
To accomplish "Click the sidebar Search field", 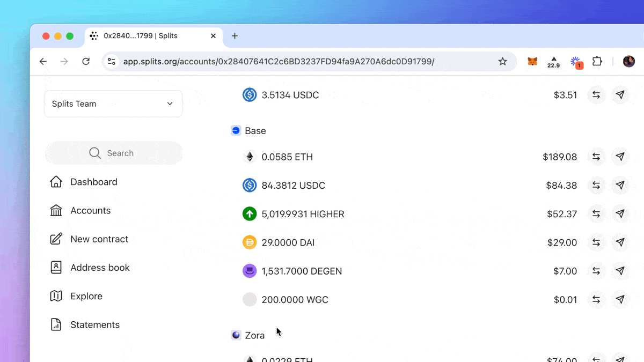I will 114,153.
